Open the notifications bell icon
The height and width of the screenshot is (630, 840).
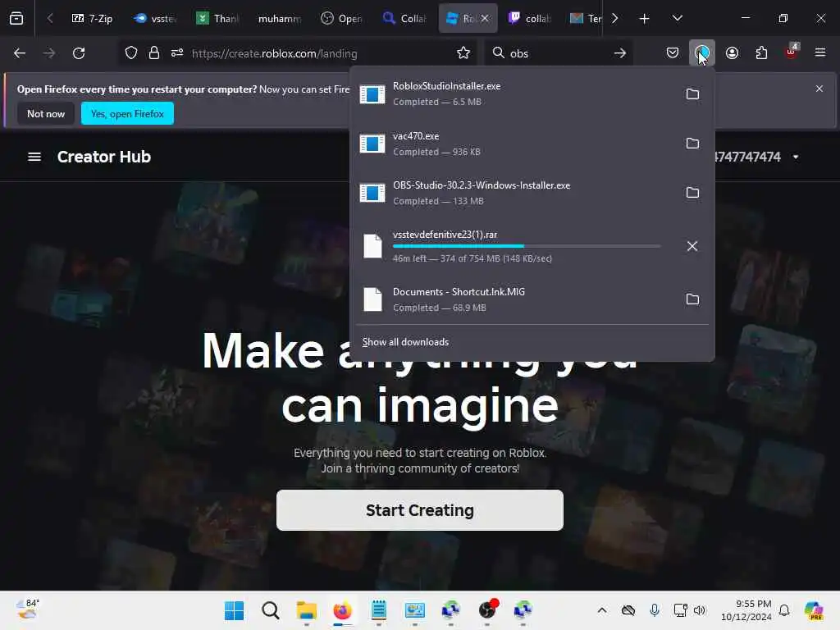click(784, 610)
